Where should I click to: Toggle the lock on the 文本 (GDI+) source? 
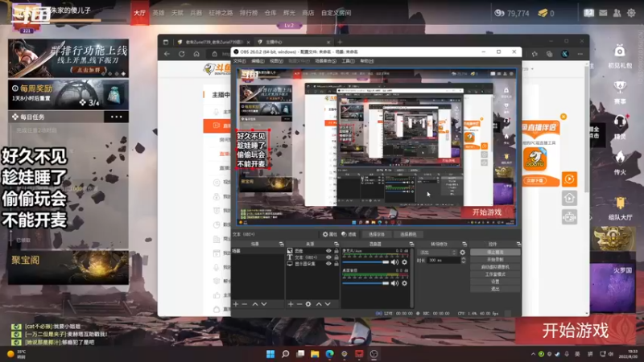click(x=336, y=257)
